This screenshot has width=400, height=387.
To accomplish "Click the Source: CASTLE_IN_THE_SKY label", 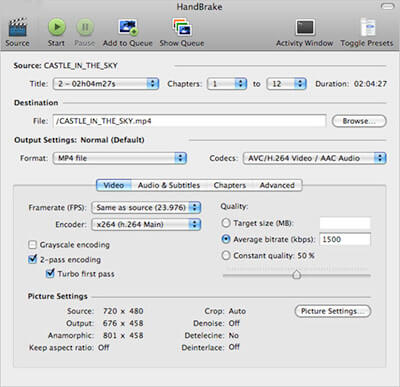I will click(65, 65).
